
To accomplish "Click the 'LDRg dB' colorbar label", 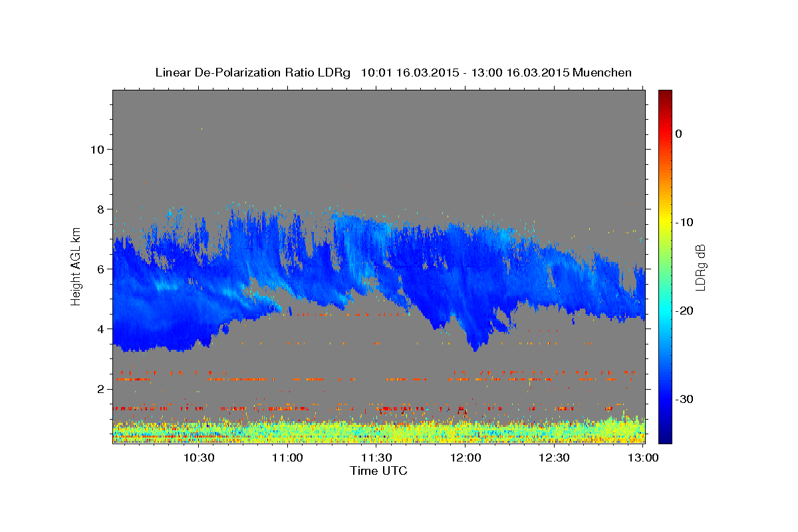I will pyautogui.click(x=700, y=267).
